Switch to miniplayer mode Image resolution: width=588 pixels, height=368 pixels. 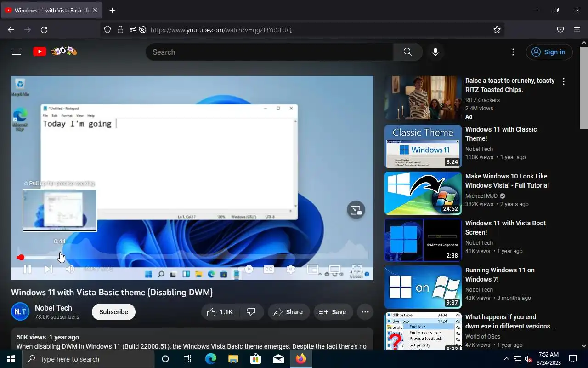point(313,269)
